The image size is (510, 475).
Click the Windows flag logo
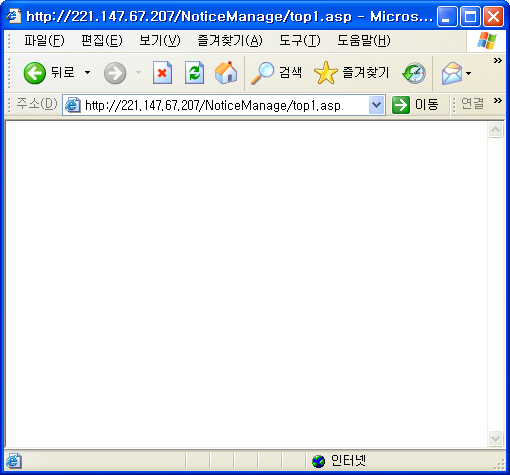pyautogui.click(x=487, y=41)
